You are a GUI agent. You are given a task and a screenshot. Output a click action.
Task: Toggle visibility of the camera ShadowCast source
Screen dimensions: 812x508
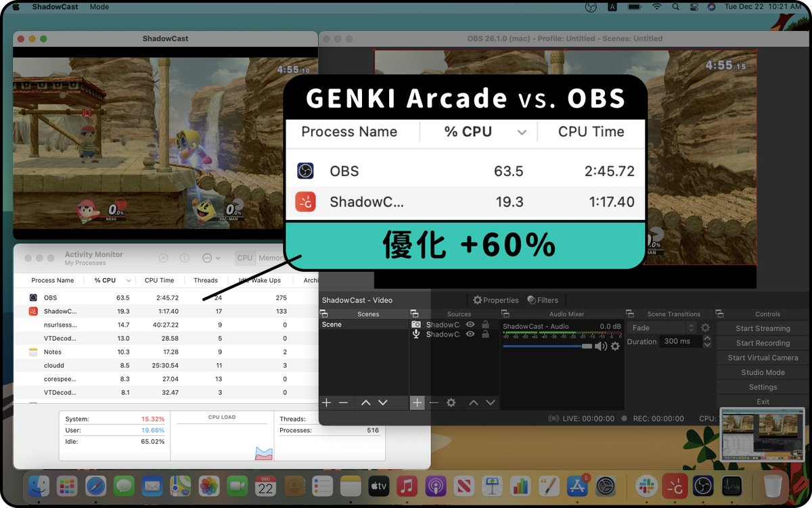pyautogui.click(x=470, y=325)
